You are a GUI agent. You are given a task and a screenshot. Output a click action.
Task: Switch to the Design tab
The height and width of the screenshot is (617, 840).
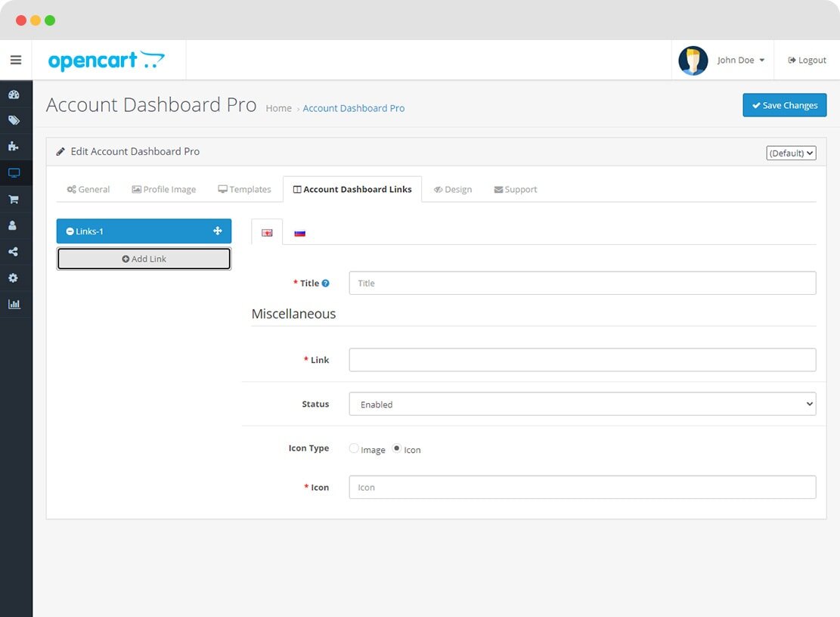(x=452, y=190)
